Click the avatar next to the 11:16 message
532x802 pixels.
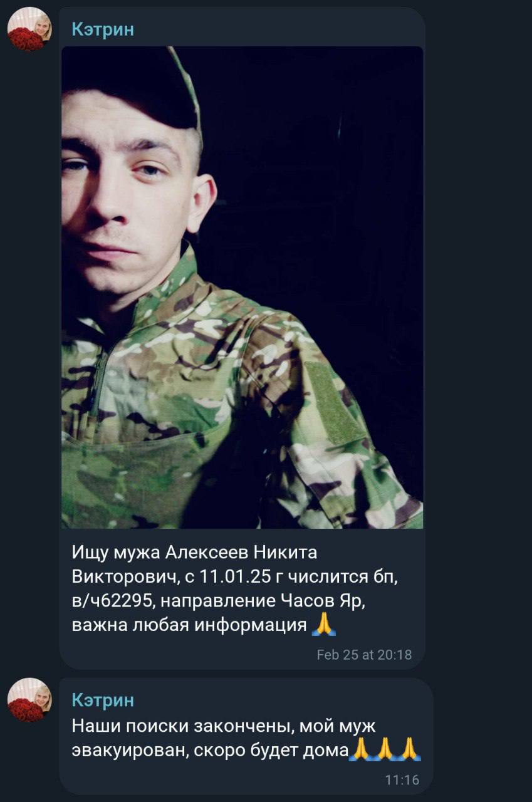click(29, 700)
